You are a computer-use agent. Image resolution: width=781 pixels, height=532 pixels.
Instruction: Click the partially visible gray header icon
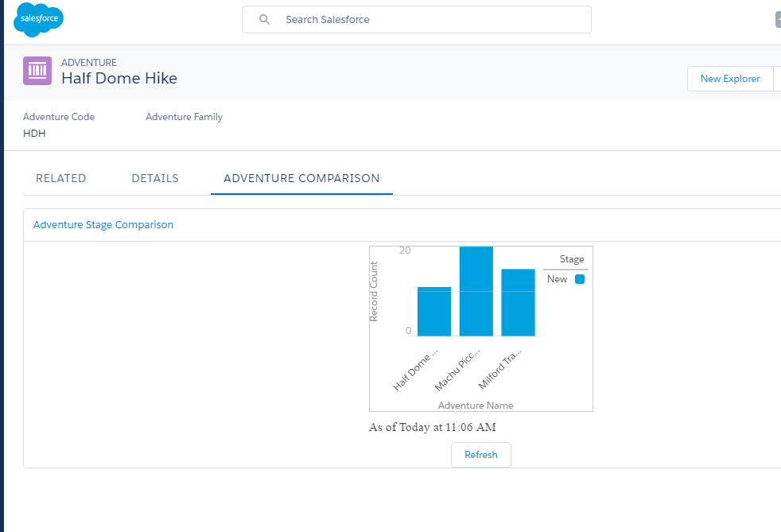777,20
